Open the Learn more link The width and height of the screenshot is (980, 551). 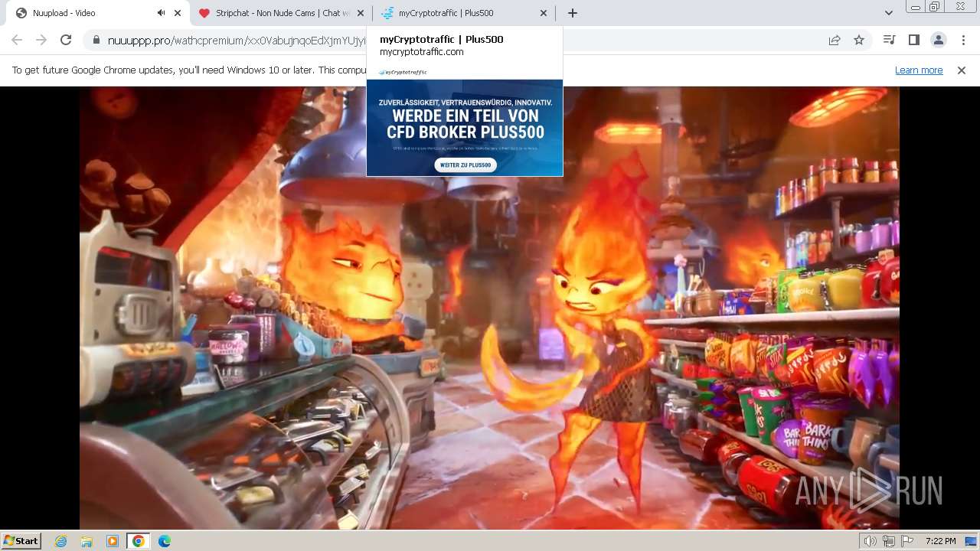click(x=919, y=70)
